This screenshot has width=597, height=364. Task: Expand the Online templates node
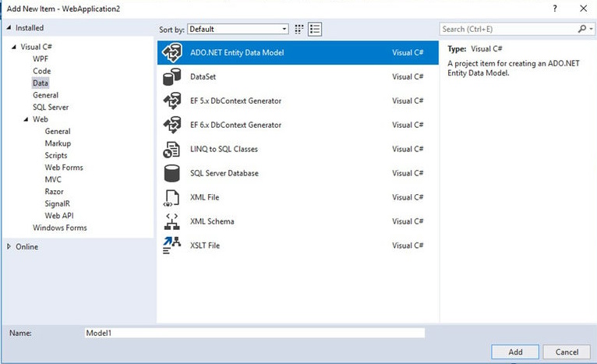(9, 247)
